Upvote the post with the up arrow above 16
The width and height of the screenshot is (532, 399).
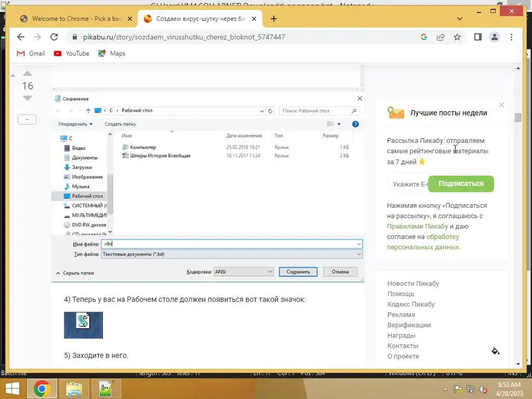tap(28, 74)
